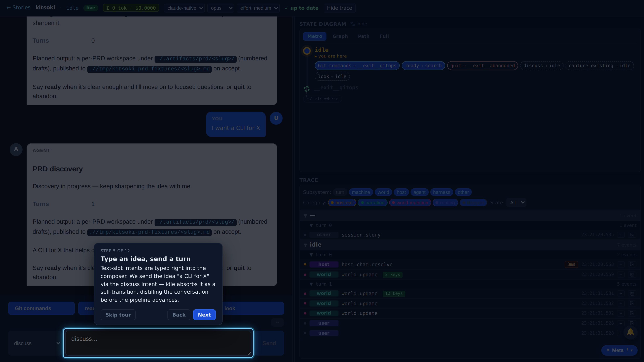Viewport: 644px width, 362px height.
Task: Click plus on world.update 2 keys row
Action: click(x=621, y=275)
